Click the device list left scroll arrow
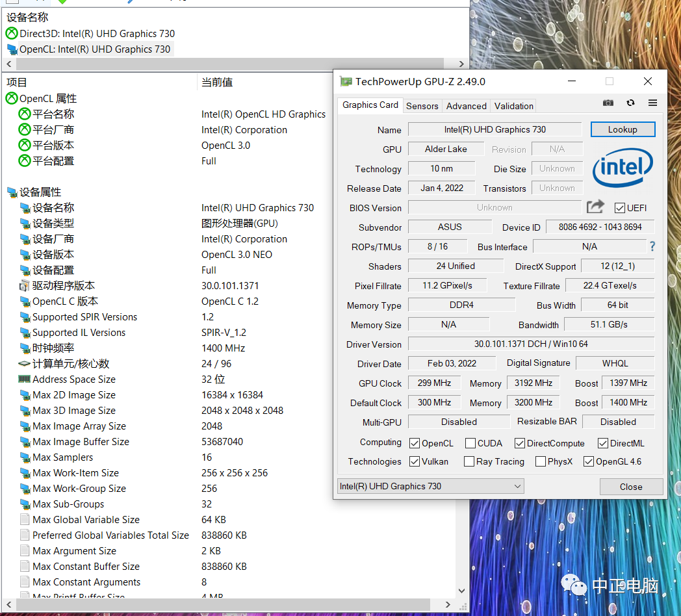 pos(9,64)
